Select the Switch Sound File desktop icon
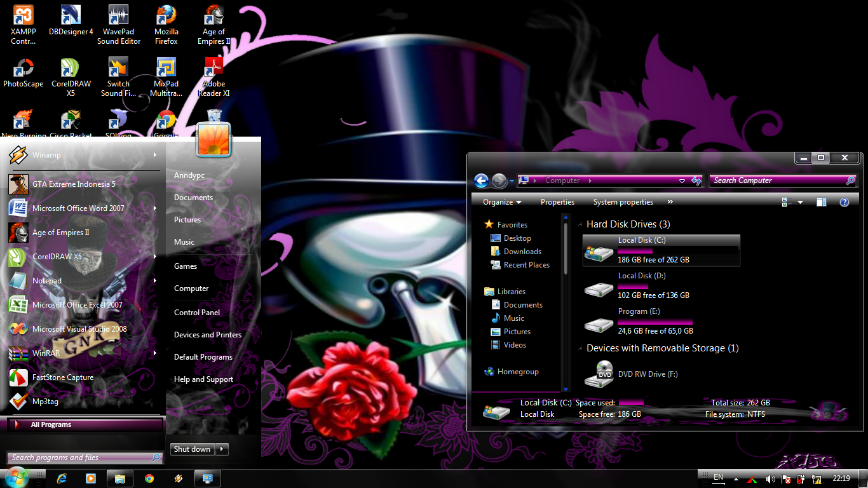This screenshot has width=868, height=488. 119,77
